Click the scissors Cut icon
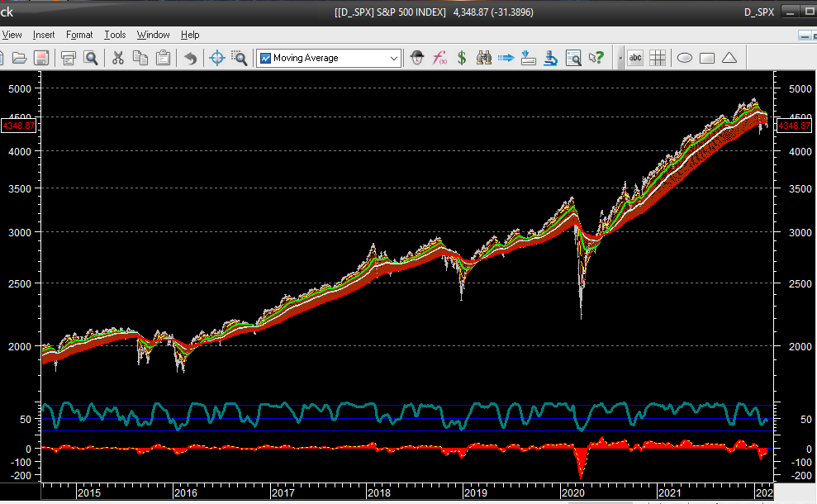817x504 pixels. coord(117,58)
